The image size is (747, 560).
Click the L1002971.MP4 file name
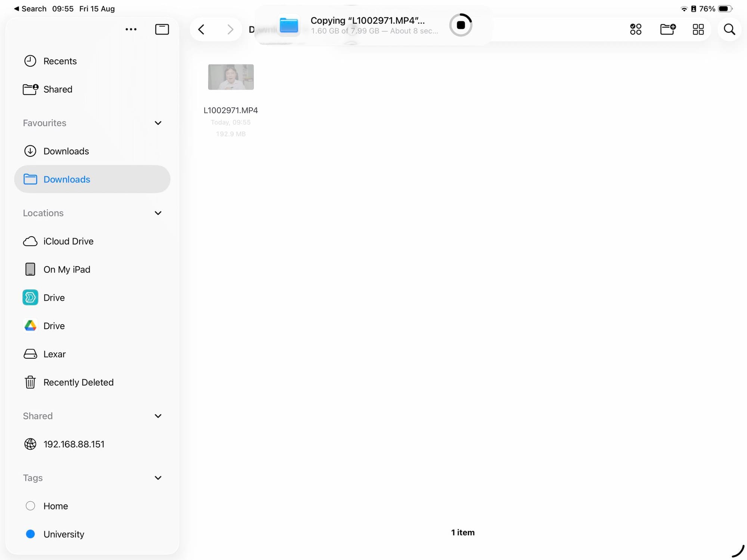230,111
